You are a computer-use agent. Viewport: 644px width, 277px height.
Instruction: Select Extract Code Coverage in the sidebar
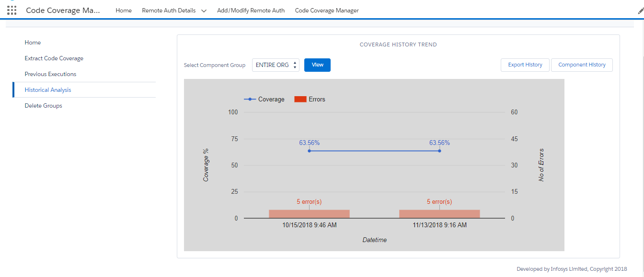(54, 58)
